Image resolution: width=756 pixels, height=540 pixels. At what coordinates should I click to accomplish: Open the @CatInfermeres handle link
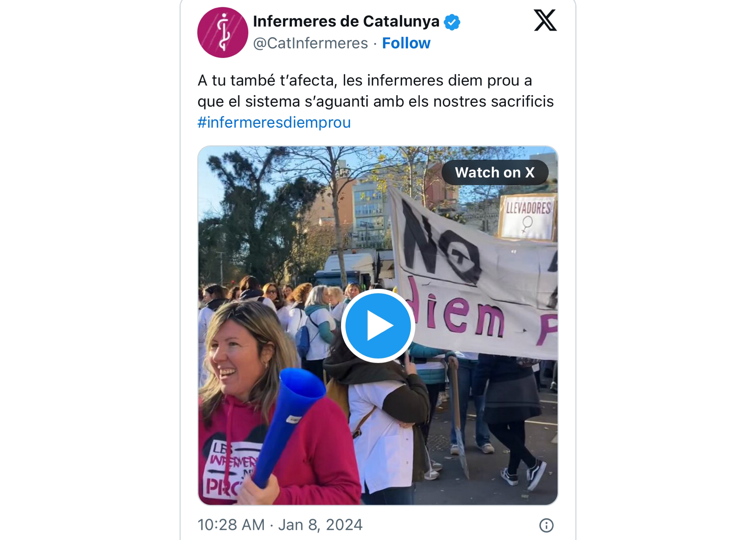[x=310, y=43]
